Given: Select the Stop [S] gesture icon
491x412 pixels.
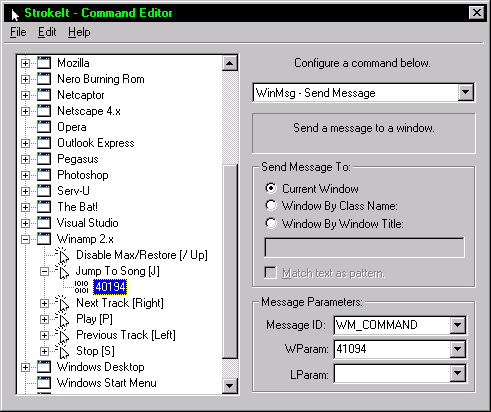Looking at the screenshot, I should [62, 351].
